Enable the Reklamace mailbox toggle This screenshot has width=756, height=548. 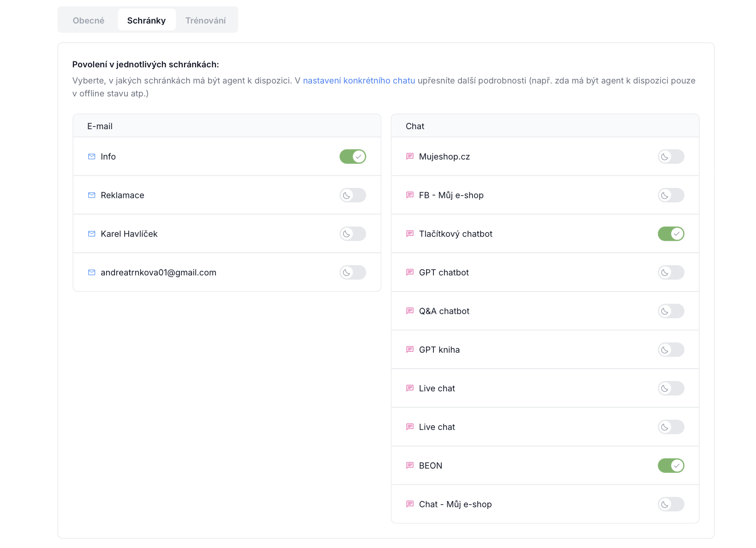353,195
